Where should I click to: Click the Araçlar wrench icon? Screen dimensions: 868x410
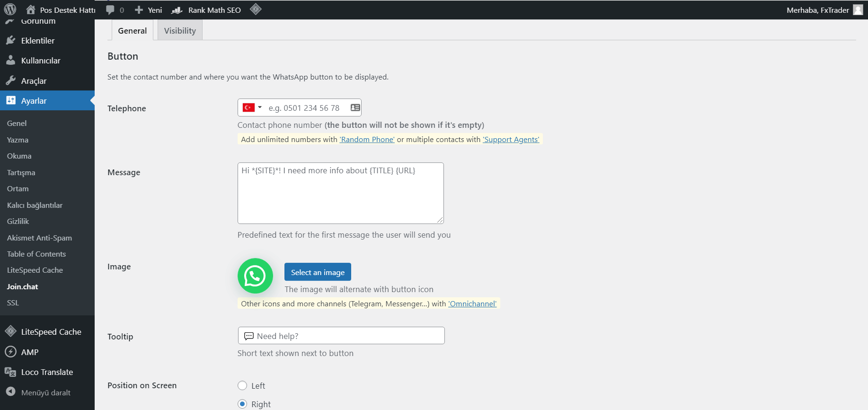click(x=10, y=80)
